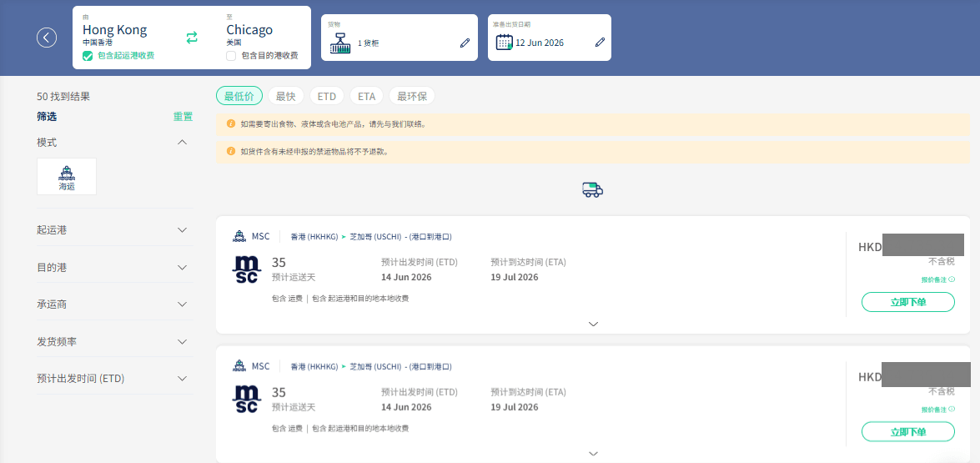Click second card's 芝加哥 (USCHI) route text

pos(375,367)
